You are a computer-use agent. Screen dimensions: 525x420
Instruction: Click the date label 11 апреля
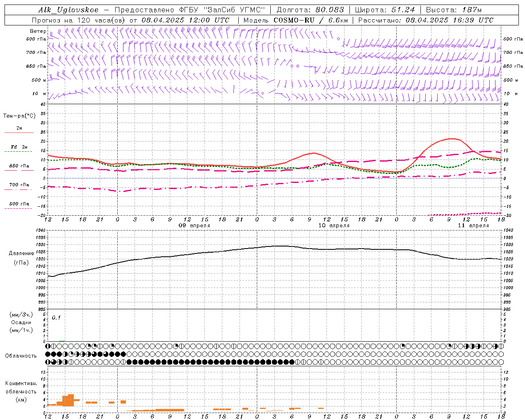474,226
